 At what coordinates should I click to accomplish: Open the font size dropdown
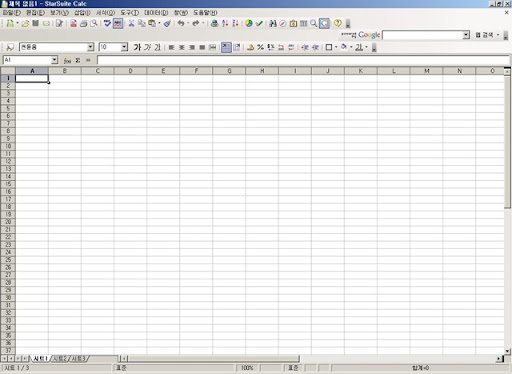point(124,47)
